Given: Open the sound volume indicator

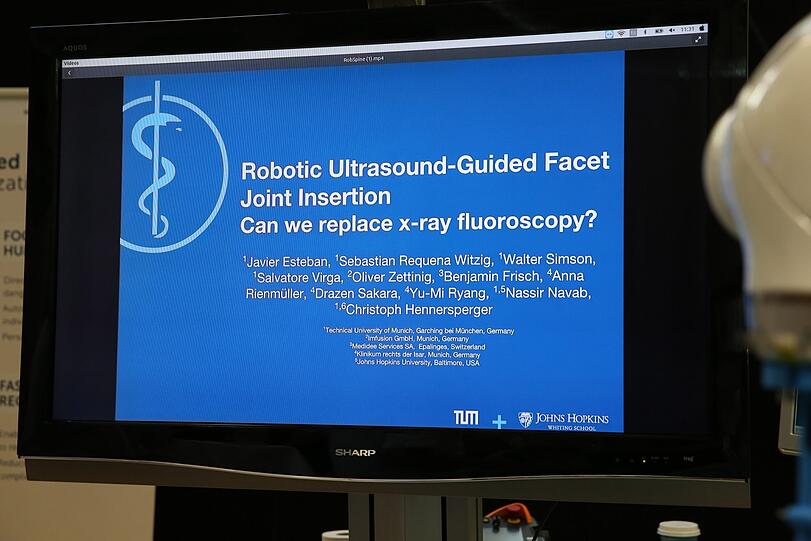Looking at the screenshot, I should point(672,30).
